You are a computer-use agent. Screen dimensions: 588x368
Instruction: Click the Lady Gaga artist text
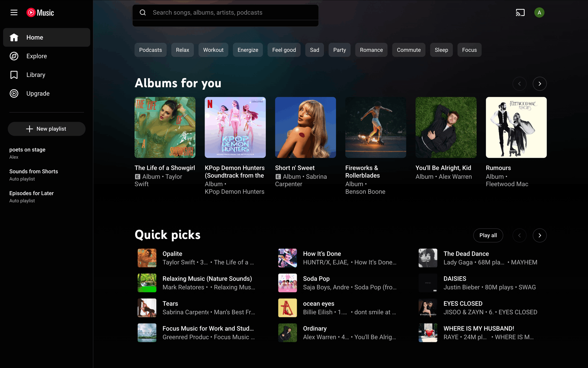[x=458, y=262]
